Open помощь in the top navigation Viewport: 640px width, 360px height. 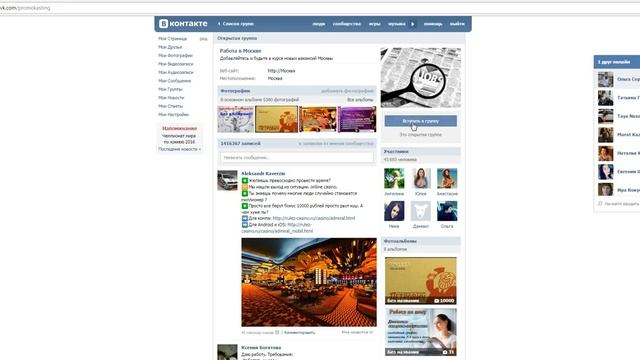tap(433, 24)
